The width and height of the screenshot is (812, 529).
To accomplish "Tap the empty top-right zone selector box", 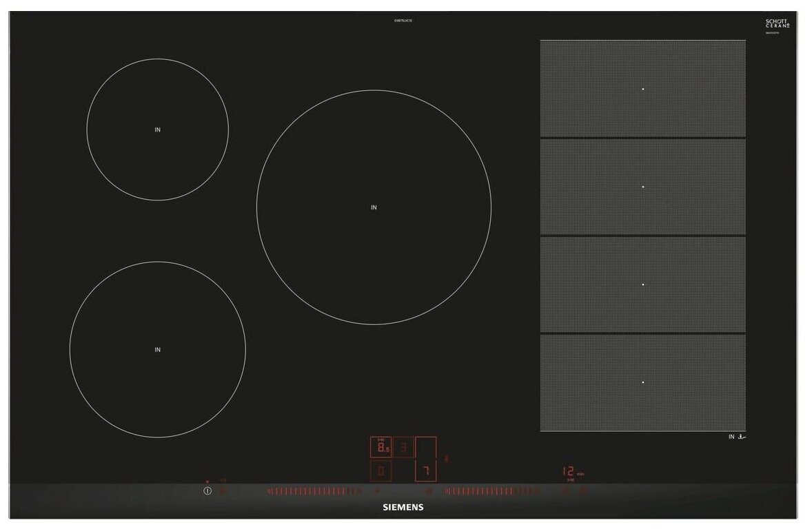I will click(426, 448).
